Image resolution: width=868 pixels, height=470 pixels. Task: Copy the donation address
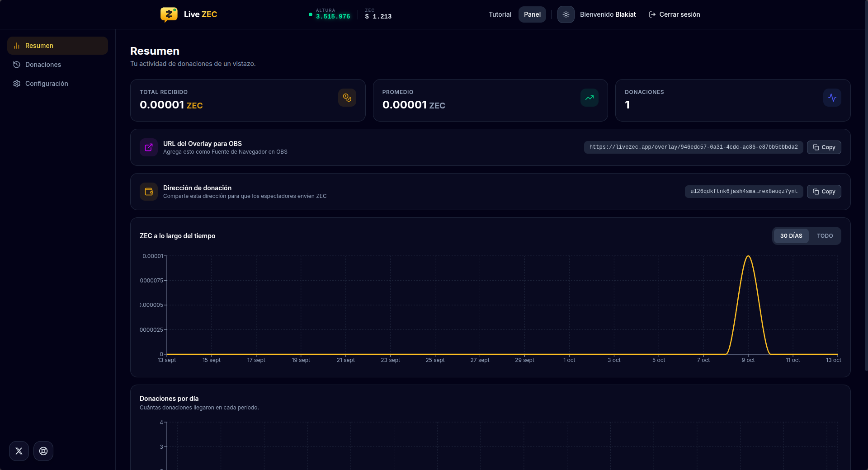tap(824, 192)
